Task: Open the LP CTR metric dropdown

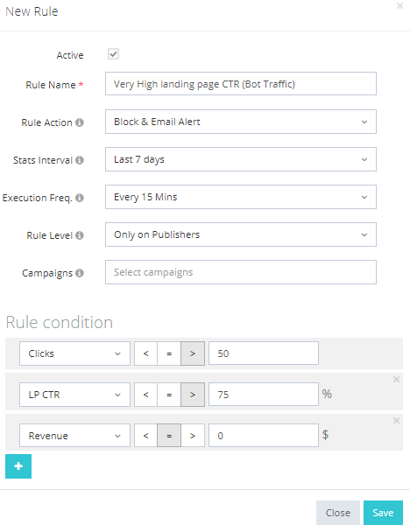Action: click(74, 395)
